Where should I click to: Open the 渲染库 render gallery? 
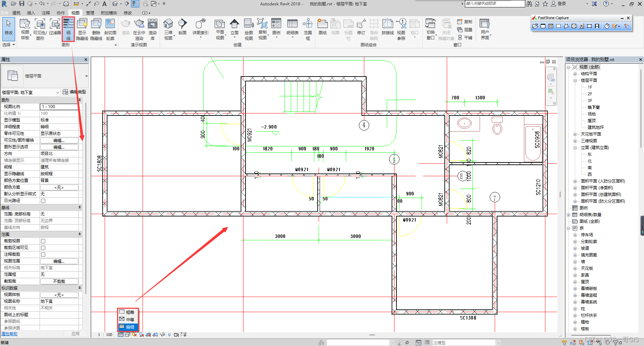(x=153, y=29)
